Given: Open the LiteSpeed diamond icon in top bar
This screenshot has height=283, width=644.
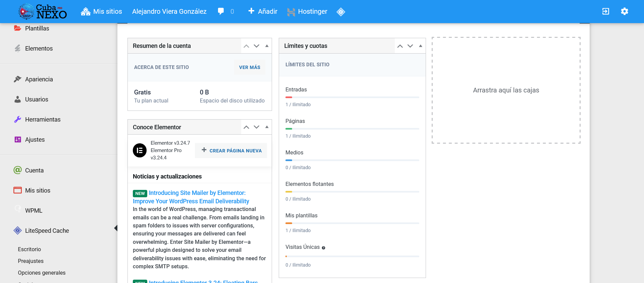Looking at the screenshot, I should [341, 12].
